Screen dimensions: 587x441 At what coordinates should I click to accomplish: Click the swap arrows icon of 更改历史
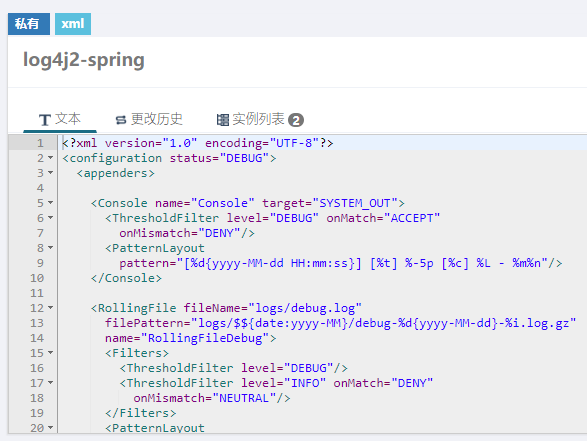tap(121, 120)
